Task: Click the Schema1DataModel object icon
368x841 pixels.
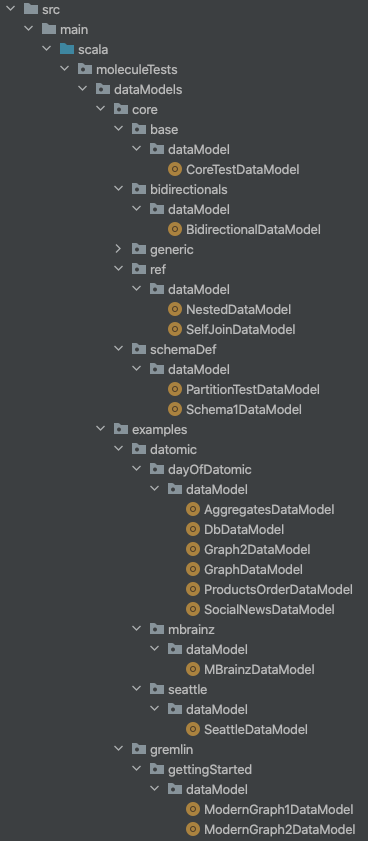Action: 175,410
